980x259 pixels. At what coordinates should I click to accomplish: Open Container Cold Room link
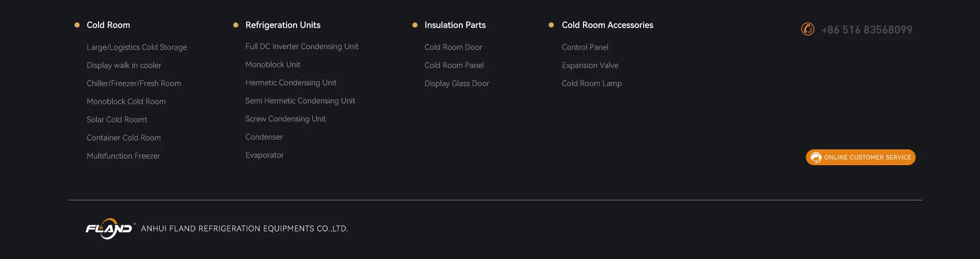point(124,138)
